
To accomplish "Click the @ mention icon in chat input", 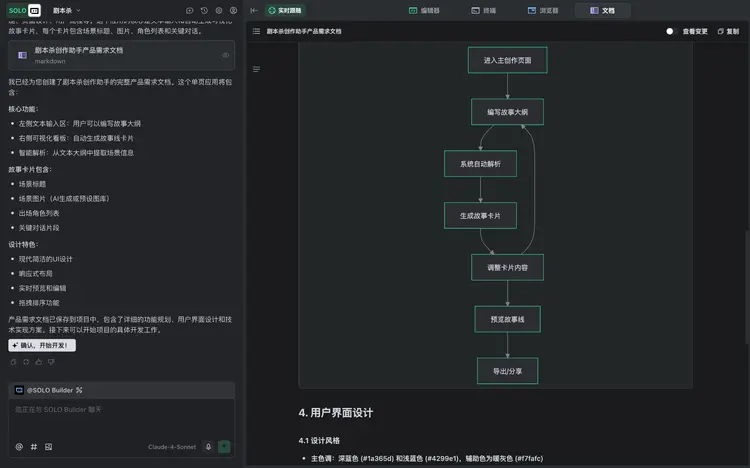I will click(19, 447).
